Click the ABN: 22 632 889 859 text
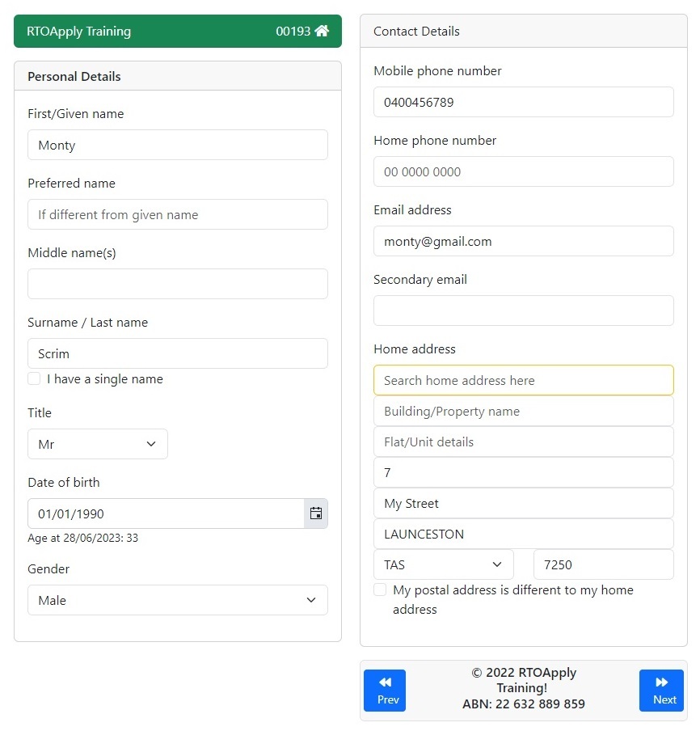This screenshot has width=700, height=731. tap(523, 704)
